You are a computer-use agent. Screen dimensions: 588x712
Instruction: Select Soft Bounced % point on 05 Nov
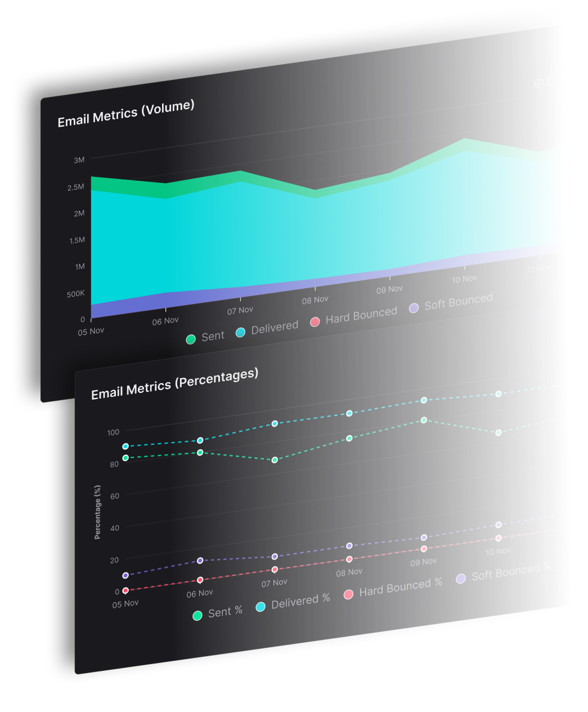click(125, 575)
